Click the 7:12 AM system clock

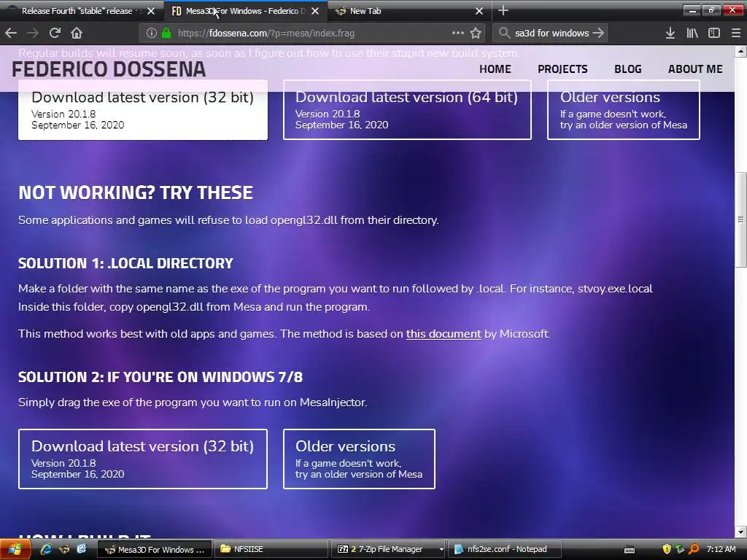(x=721, y=549)
